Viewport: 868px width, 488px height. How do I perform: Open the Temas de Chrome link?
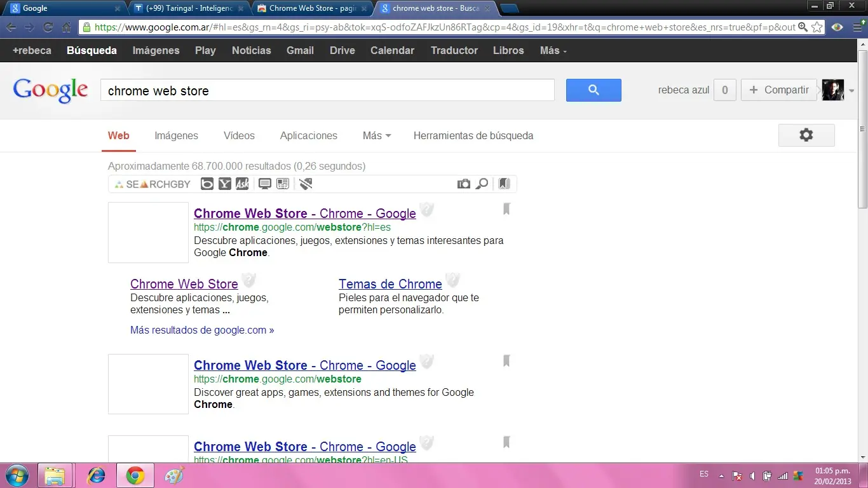pos(390,284)
